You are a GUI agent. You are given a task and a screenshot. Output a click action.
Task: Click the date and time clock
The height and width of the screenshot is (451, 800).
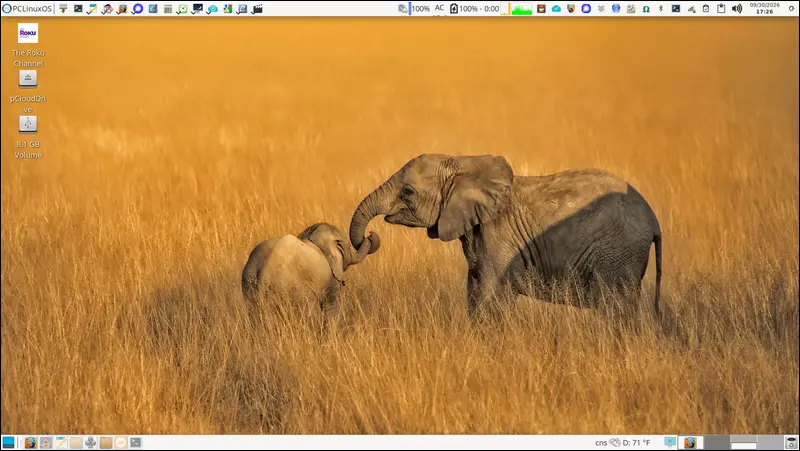click(764, 9)
